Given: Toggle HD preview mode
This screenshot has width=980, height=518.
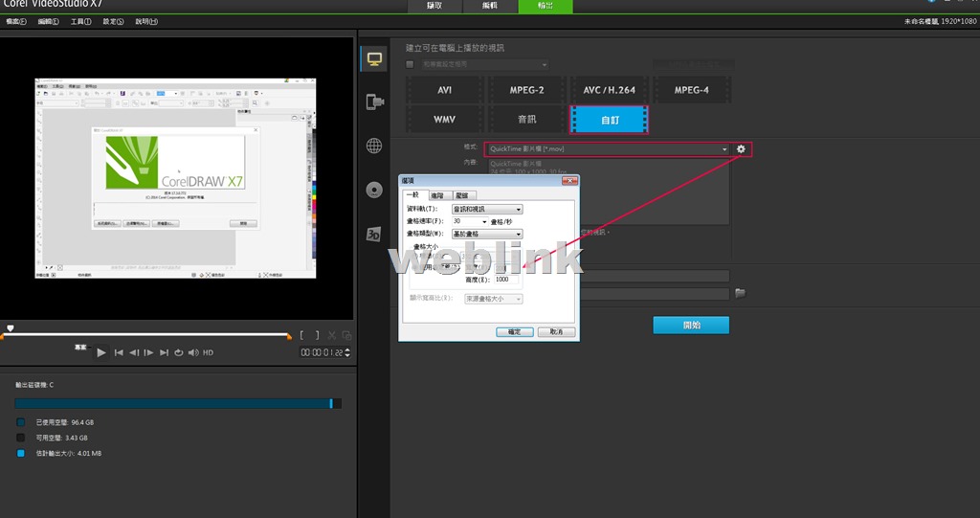Looking at the screenshot, I should click(x=208, y=353).
